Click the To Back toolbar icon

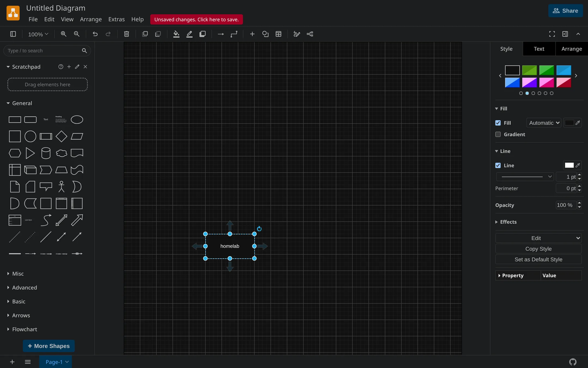(158, 34)
